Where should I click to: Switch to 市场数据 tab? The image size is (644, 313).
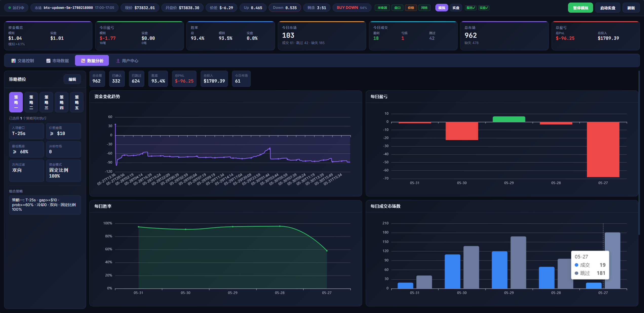tap(57, 61)
